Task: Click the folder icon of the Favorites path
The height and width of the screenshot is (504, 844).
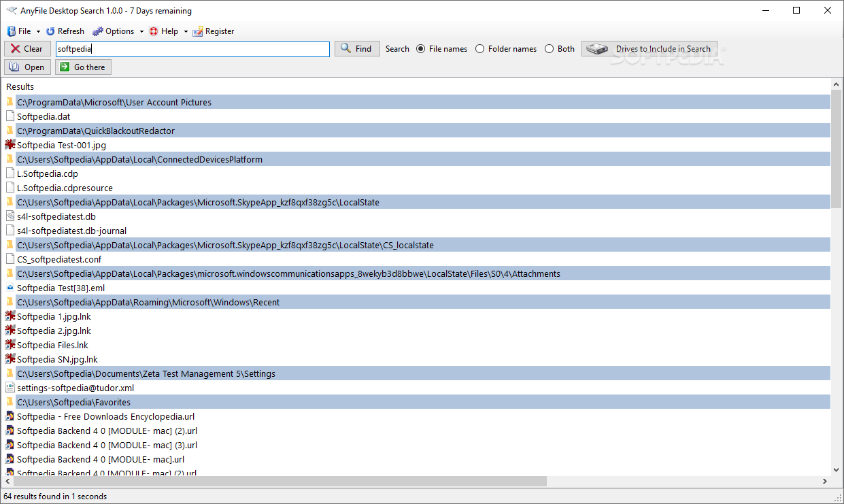Action: click(x=10, y=402)
